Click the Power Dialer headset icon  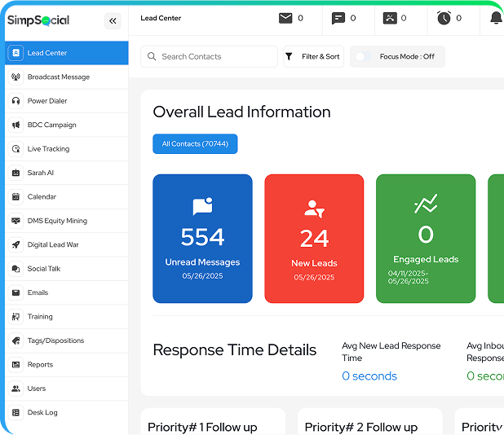tap(15, 101)
